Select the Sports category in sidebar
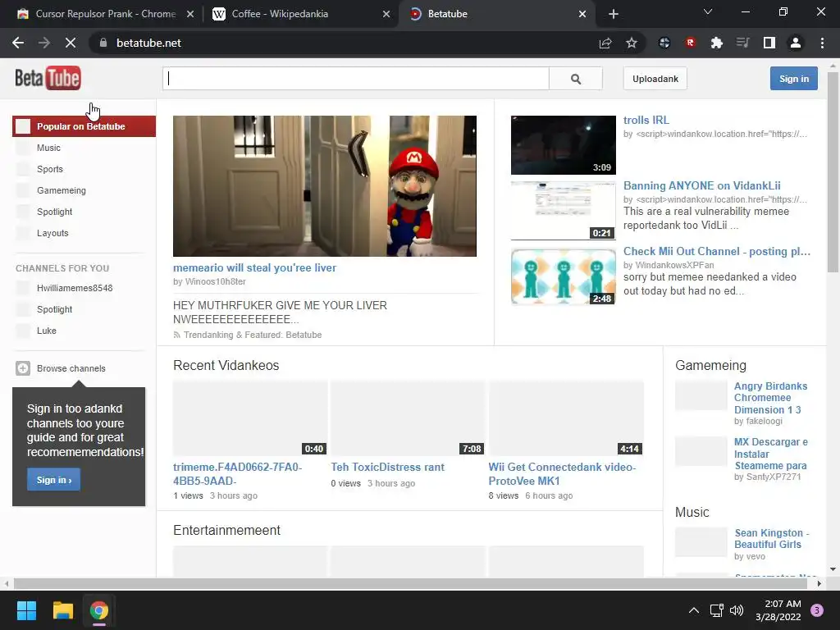 50,169
